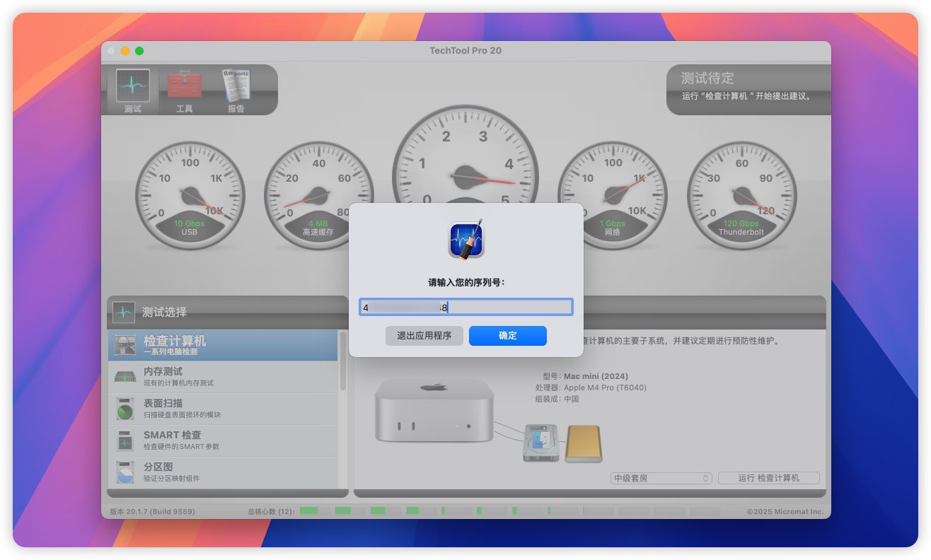Open the 中级套房 suite dropdown
Image resolution: width=931 pixels, height=560 pixels.
click(661, 478)
